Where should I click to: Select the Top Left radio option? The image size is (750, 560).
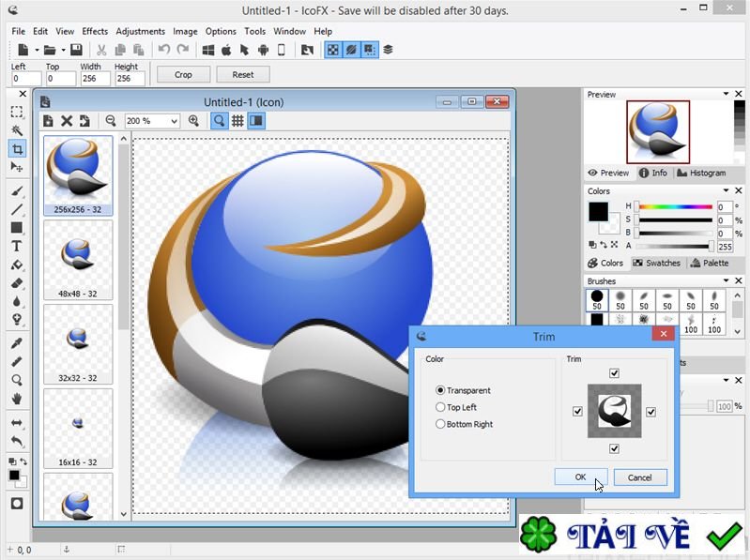pyautogui.click(x=440, y=407)
